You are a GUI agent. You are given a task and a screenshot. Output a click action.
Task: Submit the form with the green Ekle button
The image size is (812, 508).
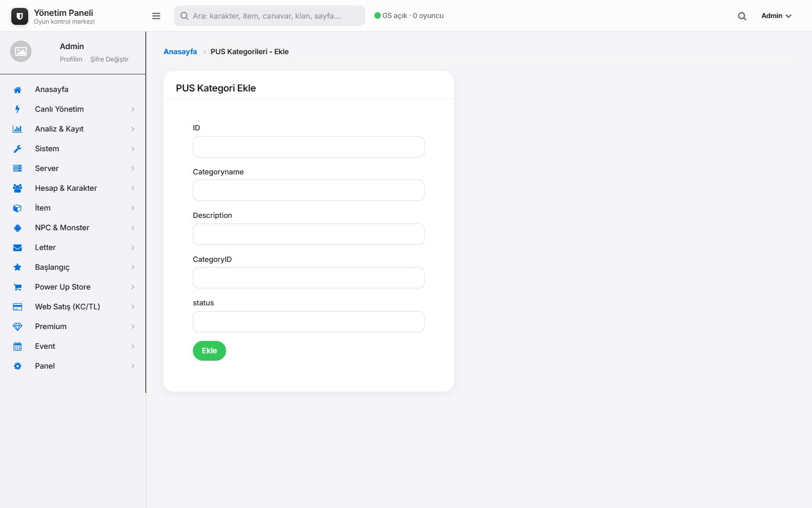[209, 351]
